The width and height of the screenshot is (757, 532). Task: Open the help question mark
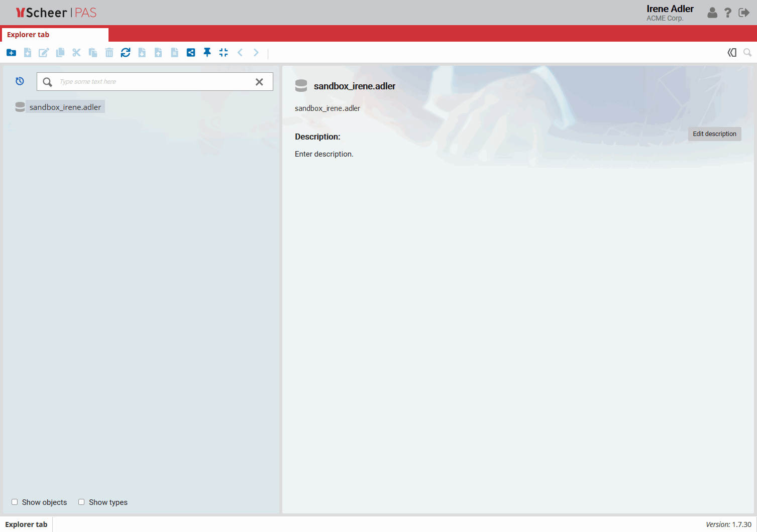[728, 13]
